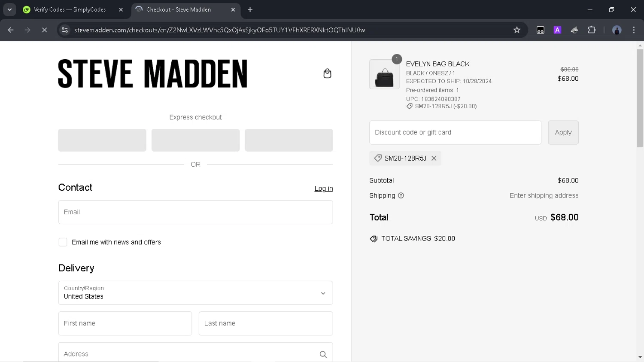
Task: Click the bird-shaped extension icon
Action: point(574,30)
